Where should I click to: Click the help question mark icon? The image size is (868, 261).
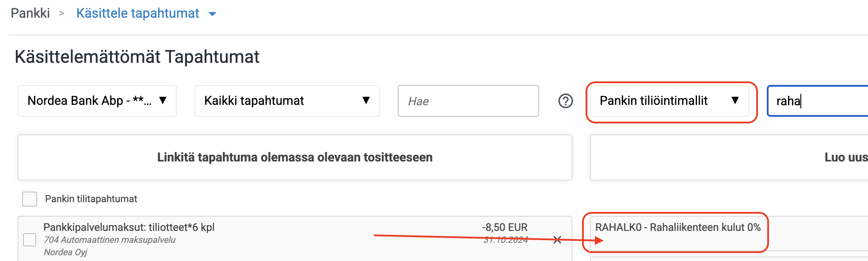point(565,101)
